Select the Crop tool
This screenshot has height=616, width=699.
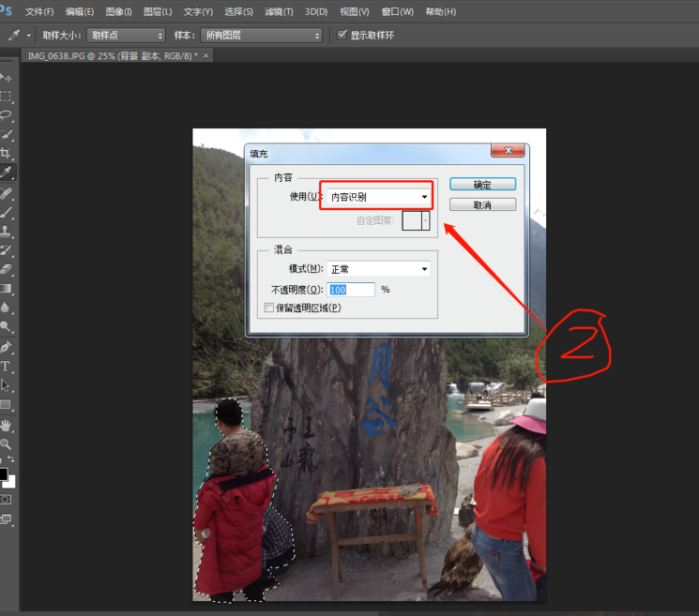coord(6,154)
